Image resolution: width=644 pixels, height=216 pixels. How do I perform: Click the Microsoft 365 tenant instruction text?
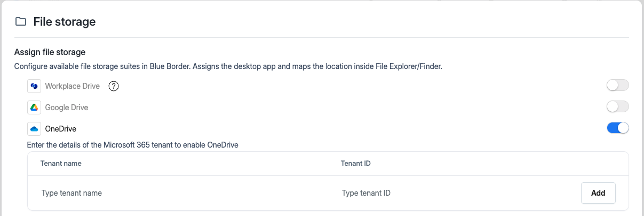[133, 145]
